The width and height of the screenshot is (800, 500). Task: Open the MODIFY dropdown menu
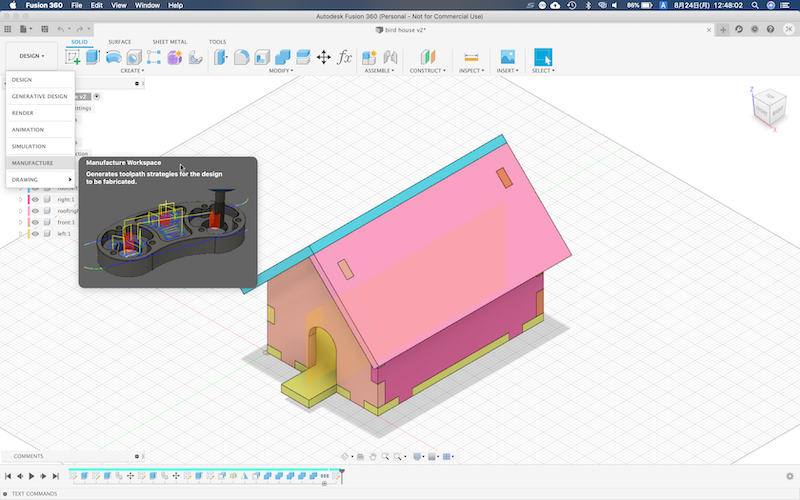pyautogui.click(x=281, y=70)
